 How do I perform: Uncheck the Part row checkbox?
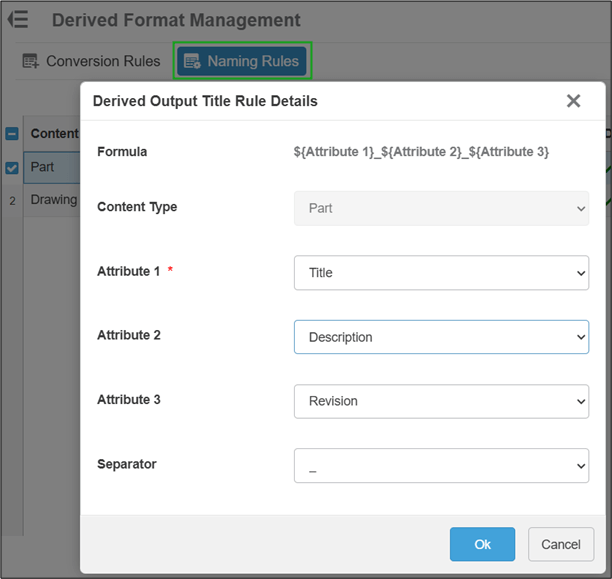(12, 168)
